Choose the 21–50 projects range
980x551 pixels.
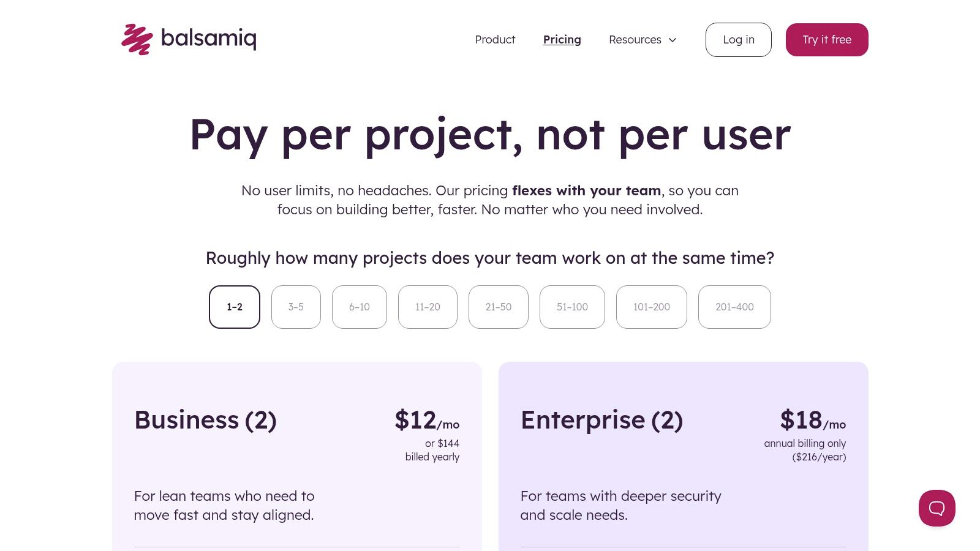(x=498, y=307)
